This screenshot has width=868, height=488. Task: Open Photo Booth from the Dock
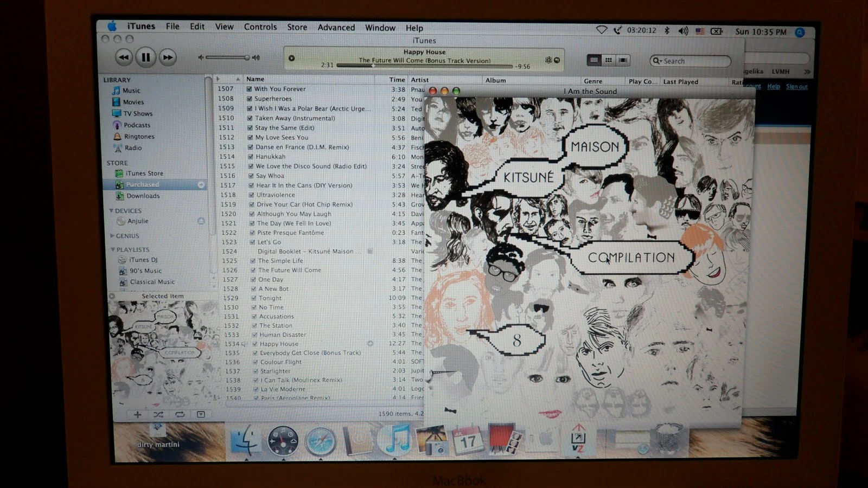[x=504, y=439]
